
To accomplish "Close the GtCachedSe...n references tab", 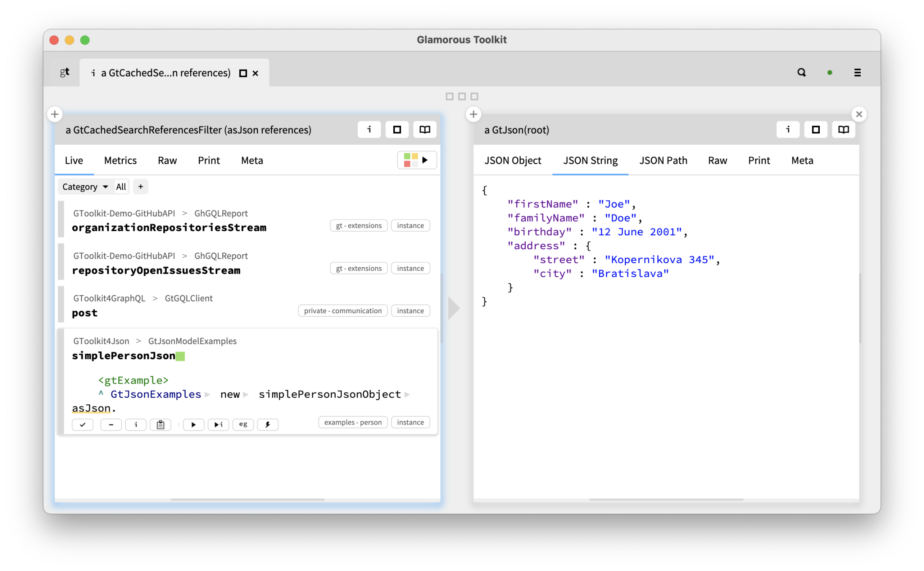I will tap(255, 73).
